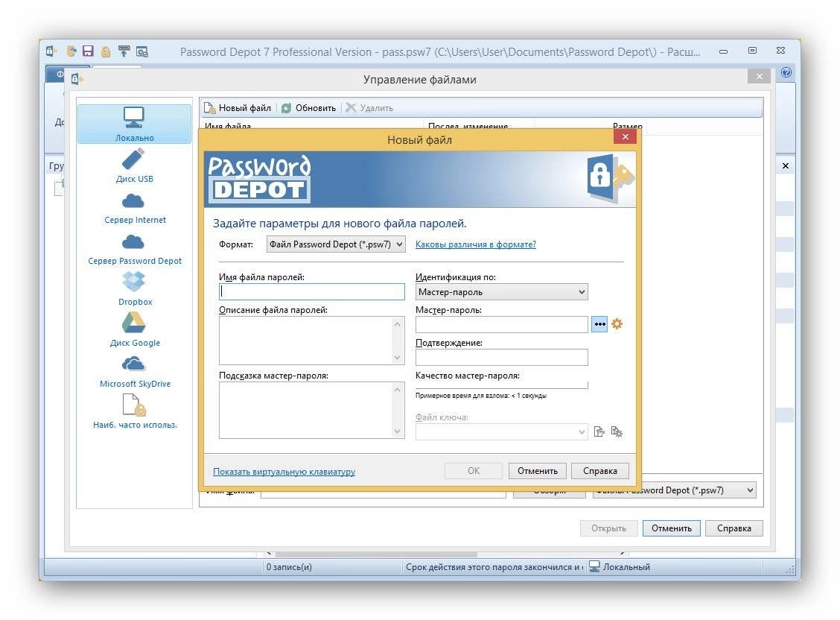Open Наиб. часто использ. files list
Screen dimensions: 840x620
[135, 411]
